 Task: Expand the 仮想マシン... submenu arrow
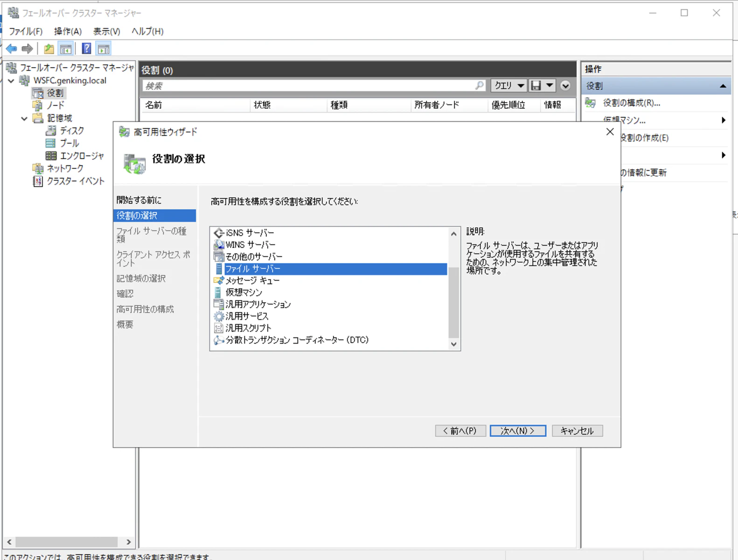(x=724, y=120)
